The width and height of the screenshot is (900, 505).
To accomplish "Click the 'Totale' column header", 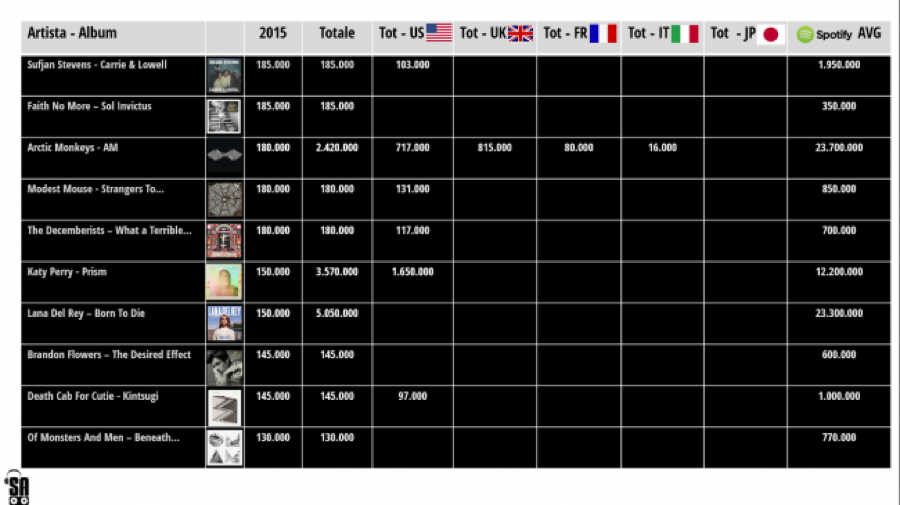I will pyautogui.click(x=337, y=33).
